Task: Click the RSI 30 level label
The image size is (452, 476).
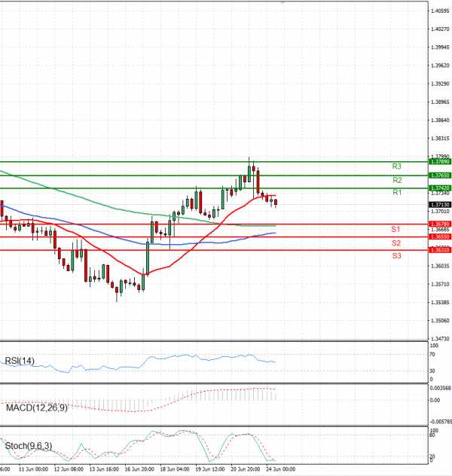Action: coord(432,371)
